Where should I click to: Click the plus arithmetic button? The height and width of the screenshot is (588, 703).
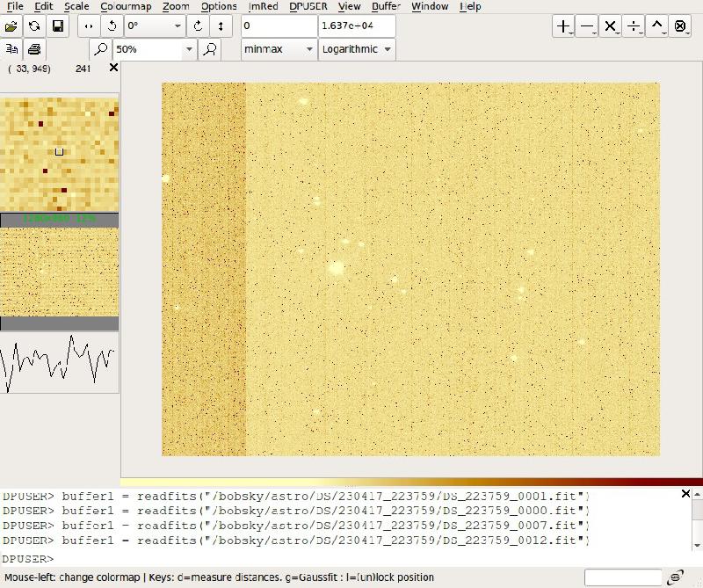pos(563,26)
